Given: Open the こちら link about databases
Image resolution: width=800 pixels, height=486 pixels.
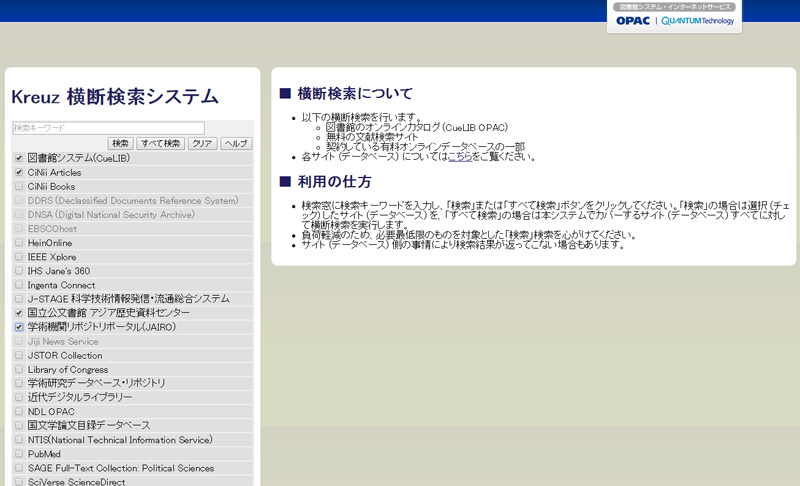Looking at the screenshot, I should pos(460,157).
